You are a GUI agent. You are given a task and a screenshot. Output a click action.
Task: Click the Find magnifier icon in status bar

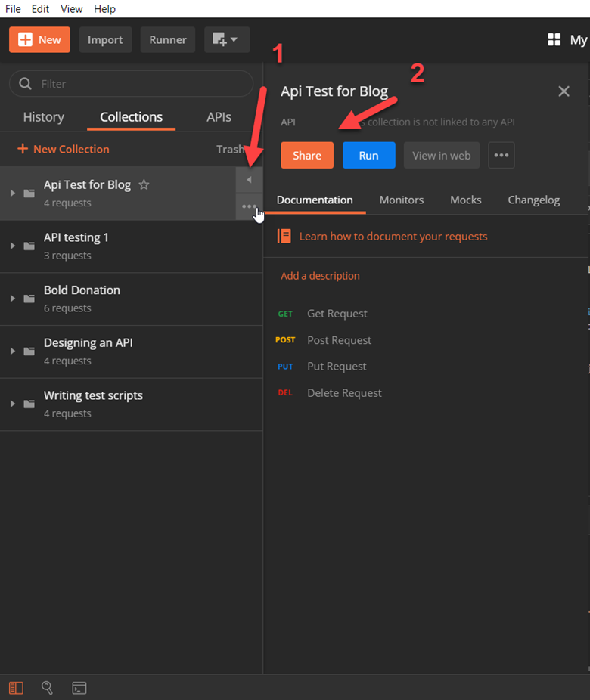pyautogui.click(x=47, y=687)
